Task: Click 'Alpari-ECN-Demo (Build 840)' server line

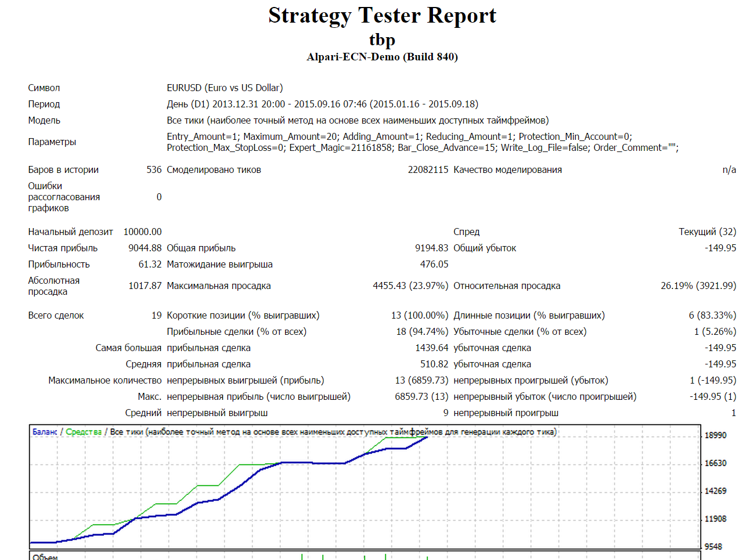Action: [382, 57]
